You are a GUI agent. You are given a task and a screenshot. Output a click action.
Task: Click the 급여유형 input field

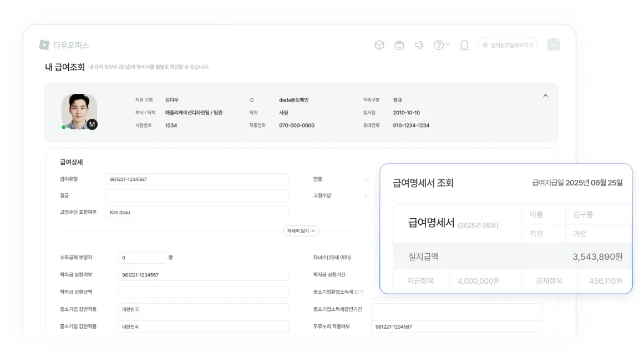coord(197,179)
